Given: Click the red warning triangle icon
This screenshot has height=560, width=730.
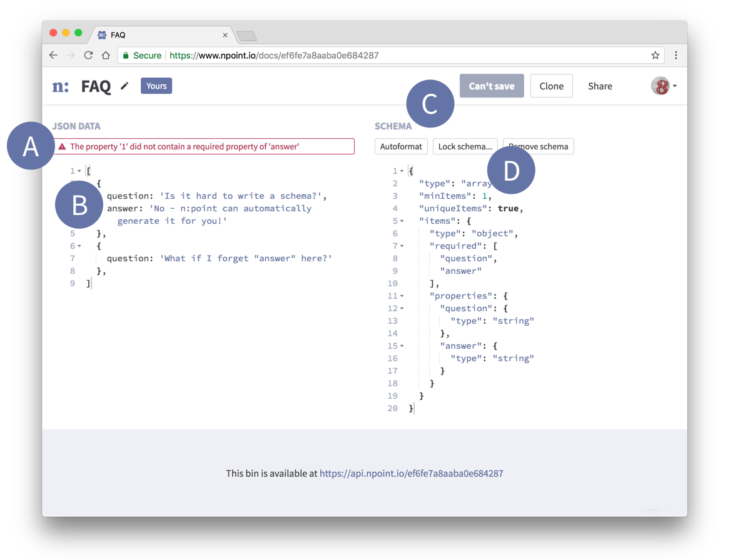Looking at the screenshot, I should [x=62, y=147].
